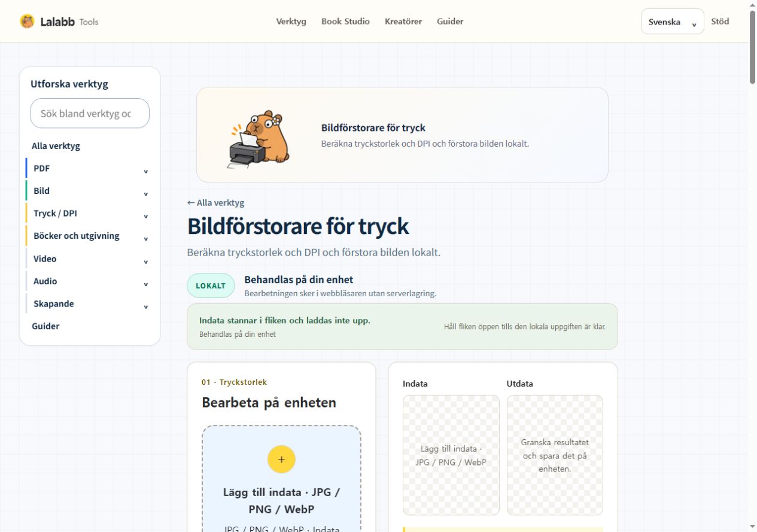Select the Skapande sidebar category label
Image resolution: width=757 pixels, height=532 pixels.
click(x=54, y=303)
